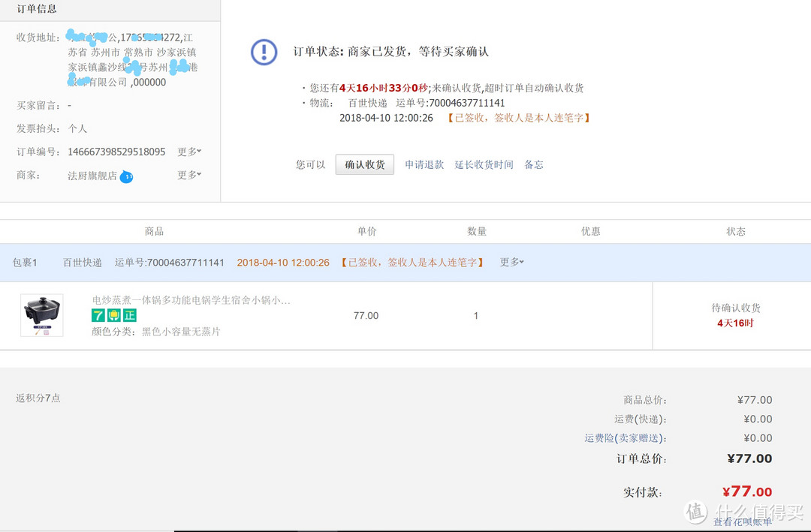Click tracking number 70004637711141 in 物流 line
811x532 pixels.
466,103
